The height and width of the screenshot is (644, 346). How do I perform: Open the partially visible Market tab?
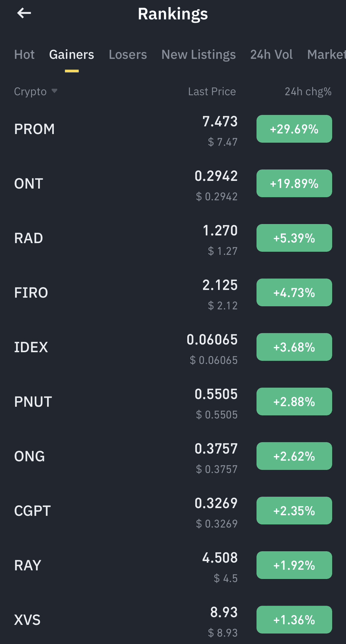[326, 55]
